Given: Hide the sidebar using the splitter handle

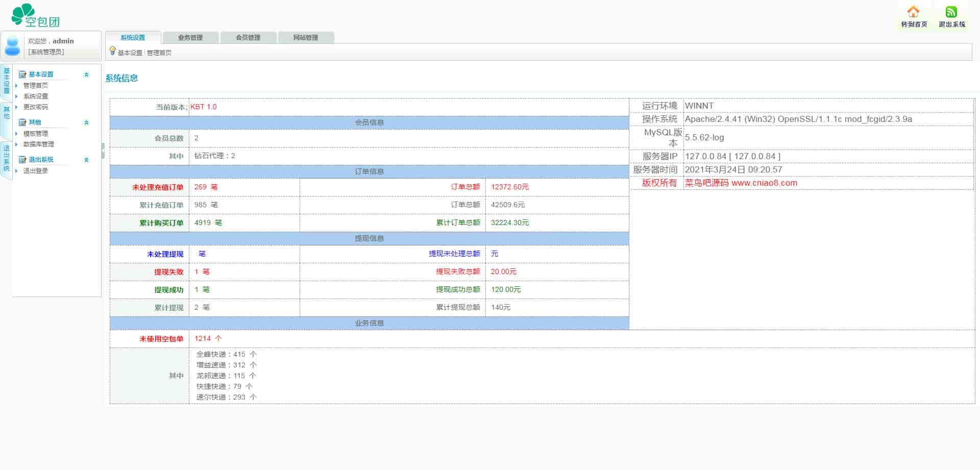Looking at the screenshot, I should [103, 151].
